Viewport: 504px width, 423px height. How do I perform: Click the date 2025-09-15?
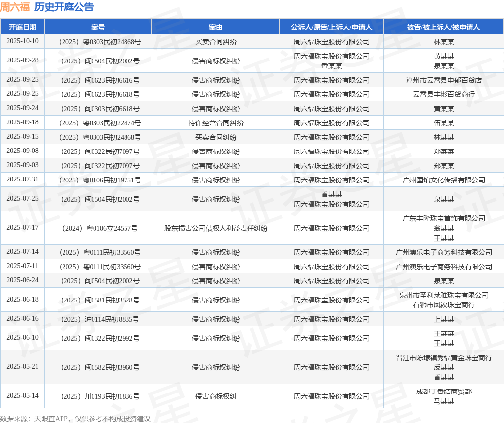[x=23, y=137]
